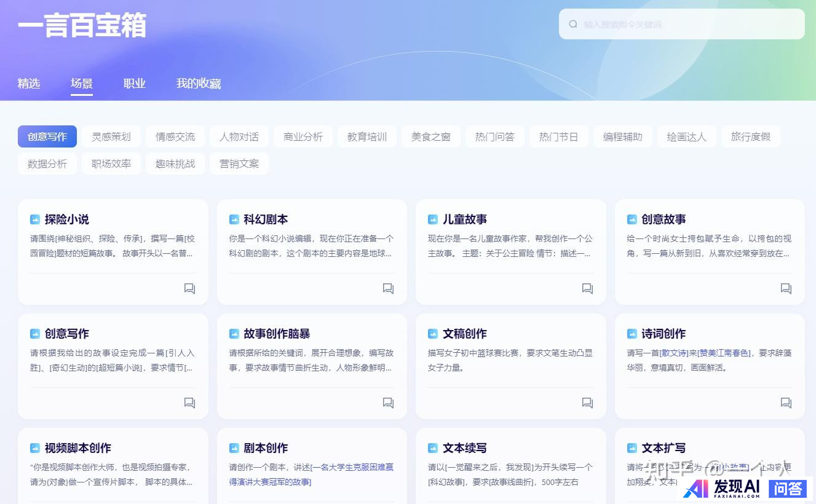The width and height of the screenshot is (816, 504).
Task: Click image icon beside 文本扩写 title
Action: [x=632, y=448]
